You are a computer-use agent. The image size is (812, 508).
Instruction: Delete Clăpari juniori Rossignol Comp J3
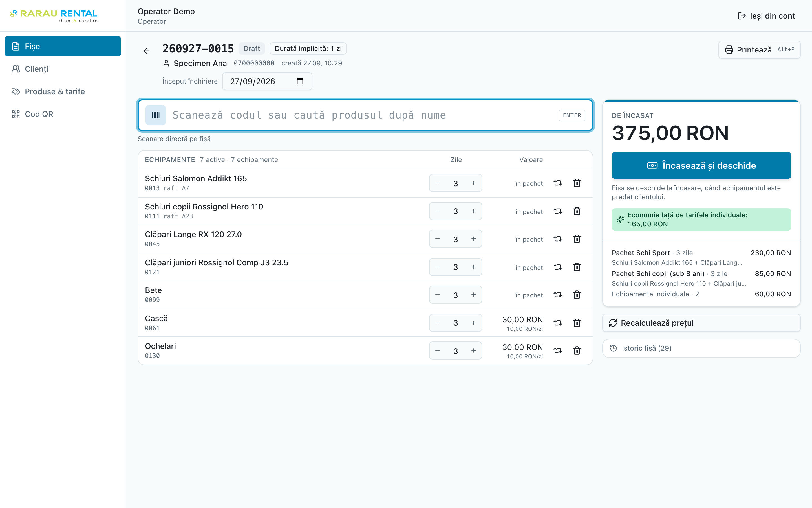(x=577, y=267)
